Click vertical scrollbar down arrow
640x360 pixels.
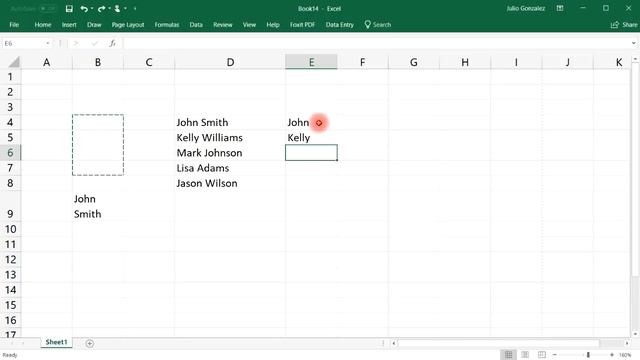(635, 334)
